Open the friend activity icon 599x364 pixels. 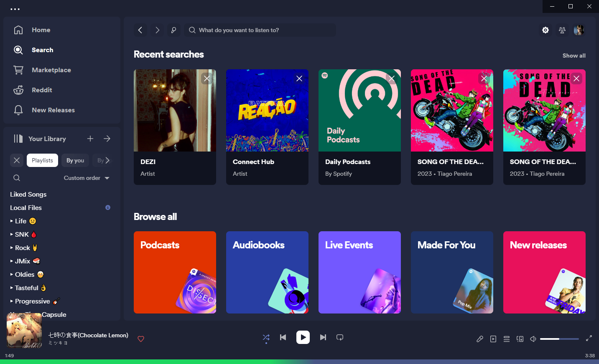pyautogui.click(x=562, y=30)
